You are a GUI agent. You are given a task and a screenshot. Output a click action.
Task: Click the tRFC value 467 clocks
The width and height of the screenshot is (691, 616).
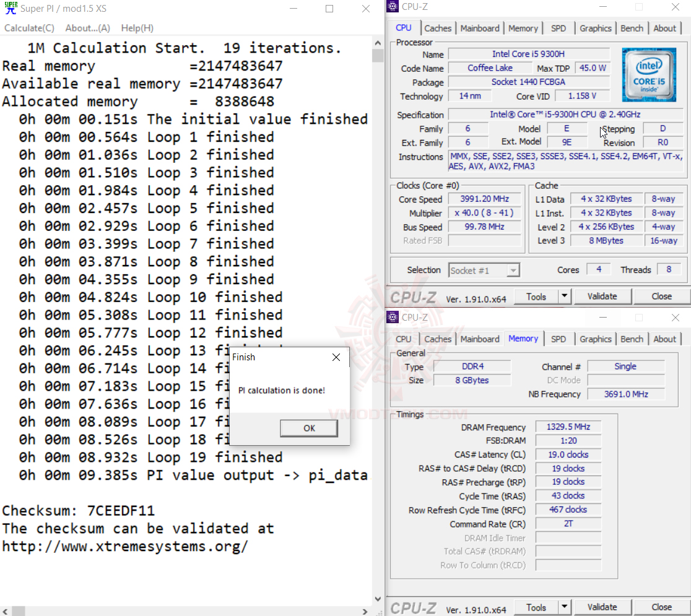(568, 510)
